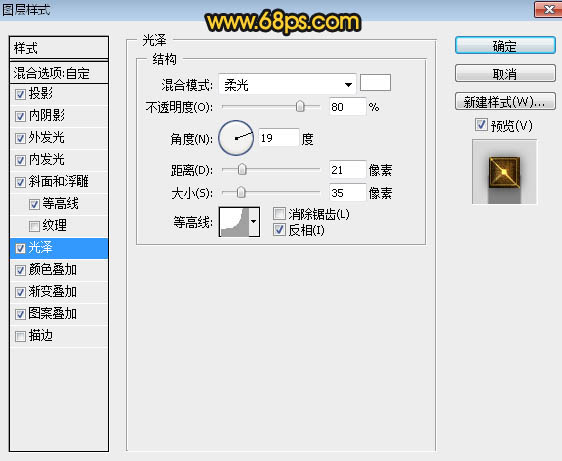This screenshot has width=562, height=461.
Task: Open the 内发光 settings panel
Action: 47,160
